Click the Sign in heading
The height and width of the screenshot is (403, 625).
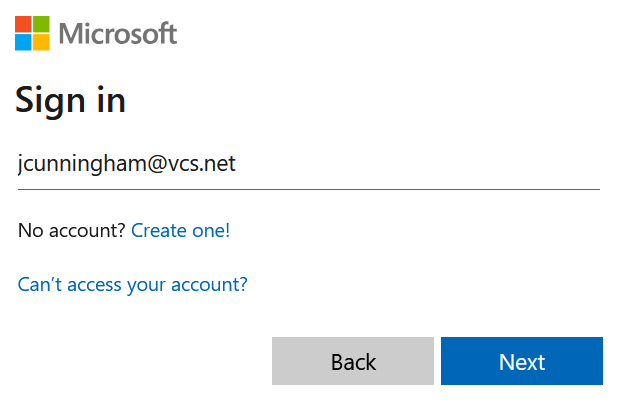(x=70, y=101)
